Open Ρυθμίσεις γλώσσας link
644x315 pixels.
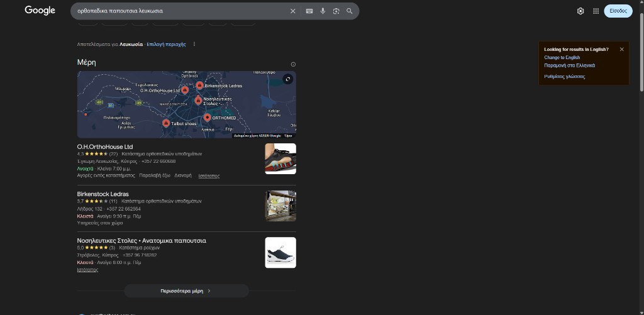565,76
